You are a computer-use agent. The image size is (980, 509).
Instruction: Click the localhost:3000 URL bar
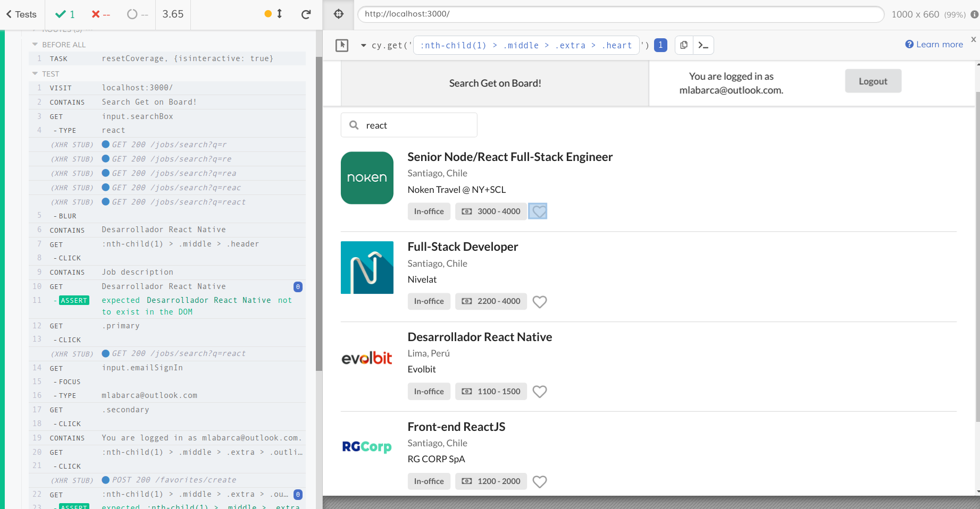621,14
